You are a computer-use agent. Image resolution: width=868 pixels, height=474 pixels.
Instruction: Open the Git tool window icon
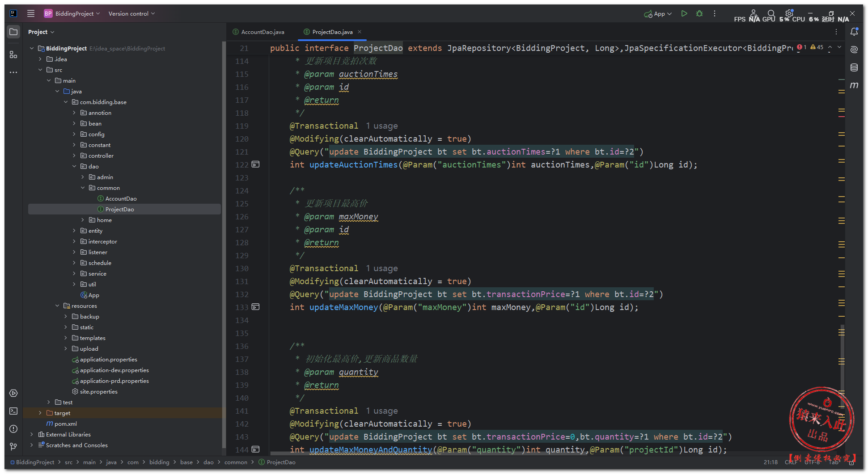click(x=13, y=446)
